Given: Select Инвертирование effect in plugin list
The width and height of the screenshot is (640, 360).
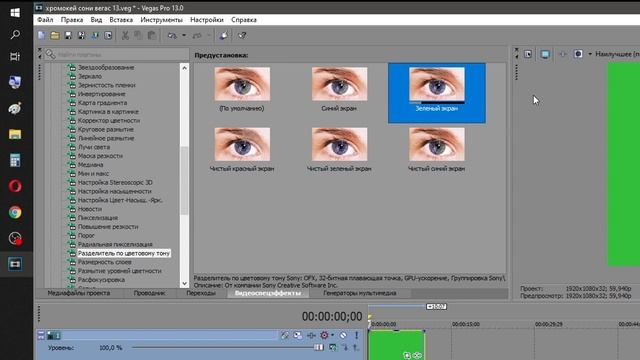Looking at the screenshot, I should (102, 94).
